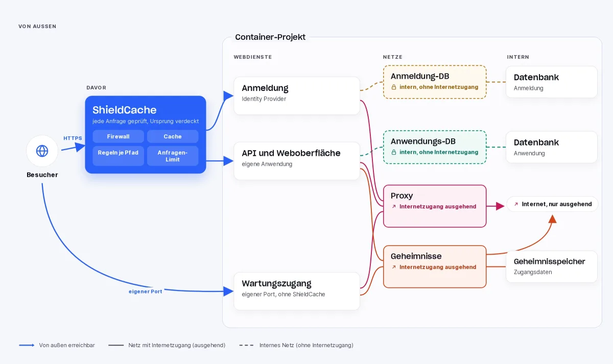This screenshot has height=364, width=613.
Task: Open the Datenbank card labeled 'Anwendung'
Action: [552, 147]
